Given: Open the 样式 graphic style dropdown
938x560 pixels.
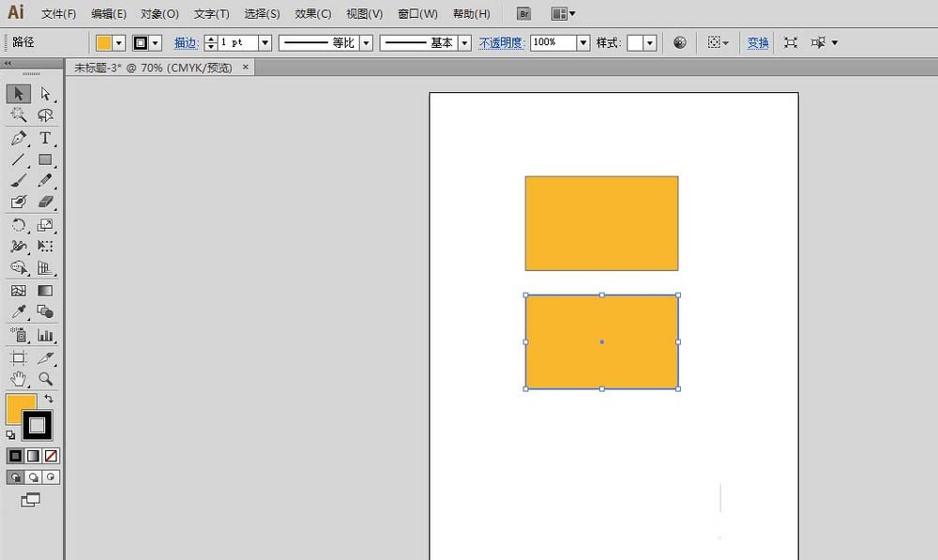Looking at the screenshot, I should [650, 43].
